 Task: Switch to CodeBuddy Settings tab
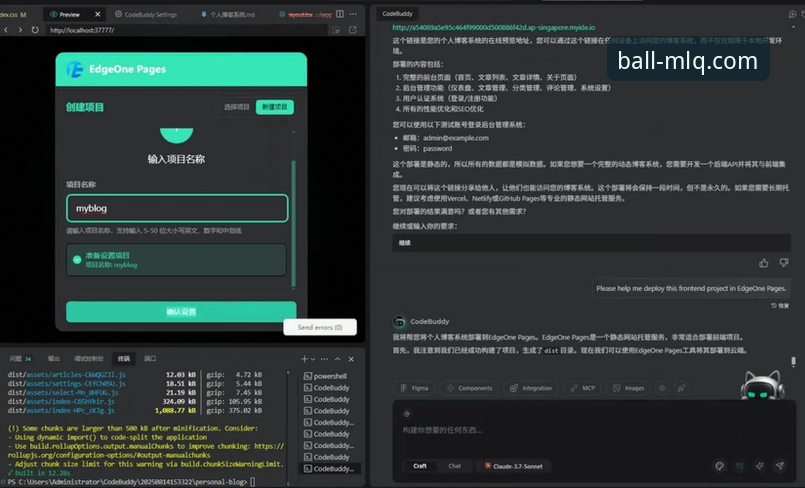click(x=146, y=14)
